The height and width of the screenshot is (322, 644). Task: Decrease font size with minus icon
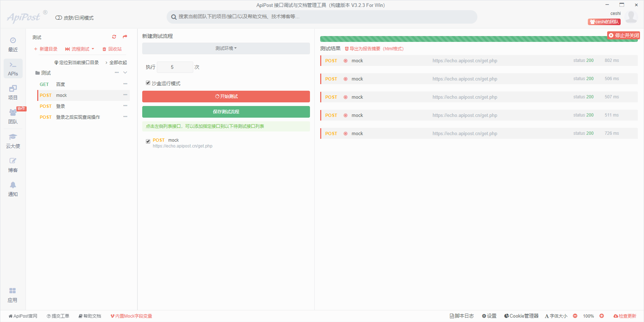click(x=575, y=316)
